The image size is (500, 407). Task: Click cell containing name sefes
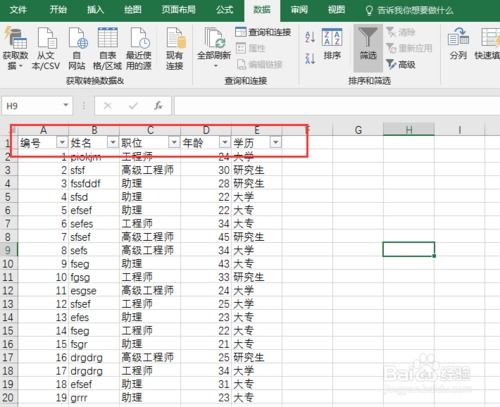pos(94,224)
